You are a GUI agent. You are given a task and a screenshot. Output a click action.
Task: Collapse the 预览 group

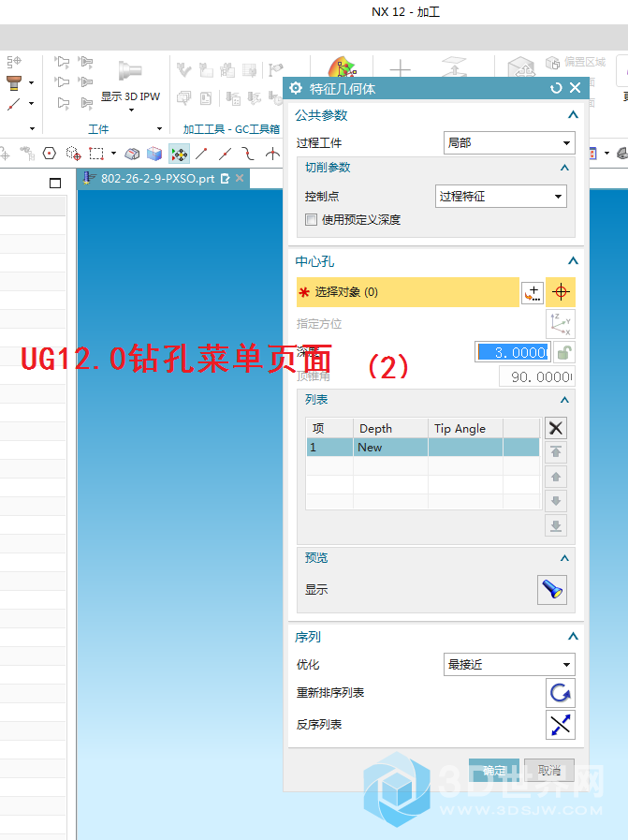(x=564, y=558)
